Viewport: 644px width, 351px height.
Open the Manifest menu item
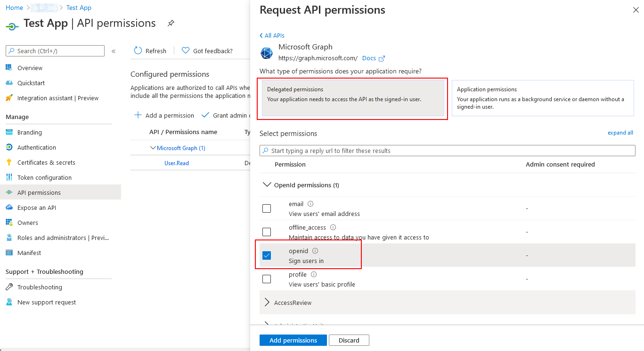coord(29,253)
